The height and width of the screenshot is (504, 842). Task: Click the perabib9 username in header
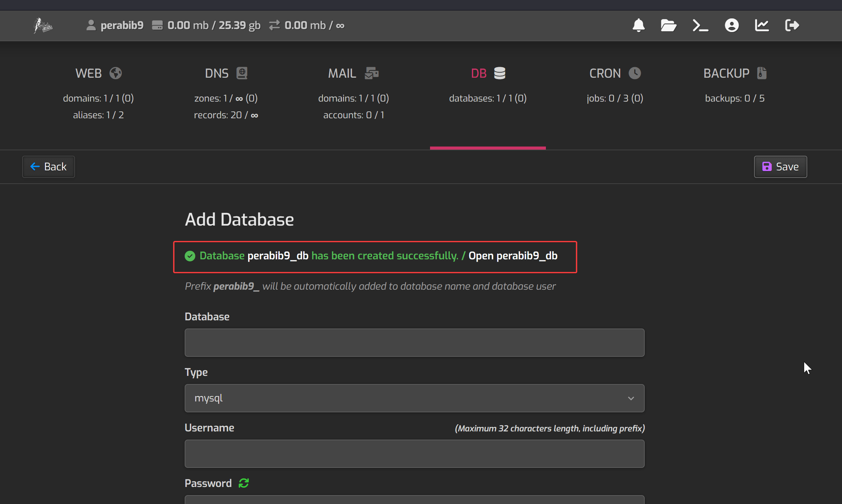click(x=122, y=25)
